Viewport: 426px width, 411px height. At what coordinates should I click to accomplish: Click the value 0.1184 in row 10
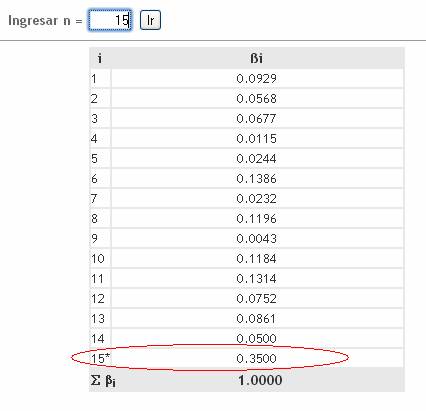pyautogui.click(x=256, y=259)
